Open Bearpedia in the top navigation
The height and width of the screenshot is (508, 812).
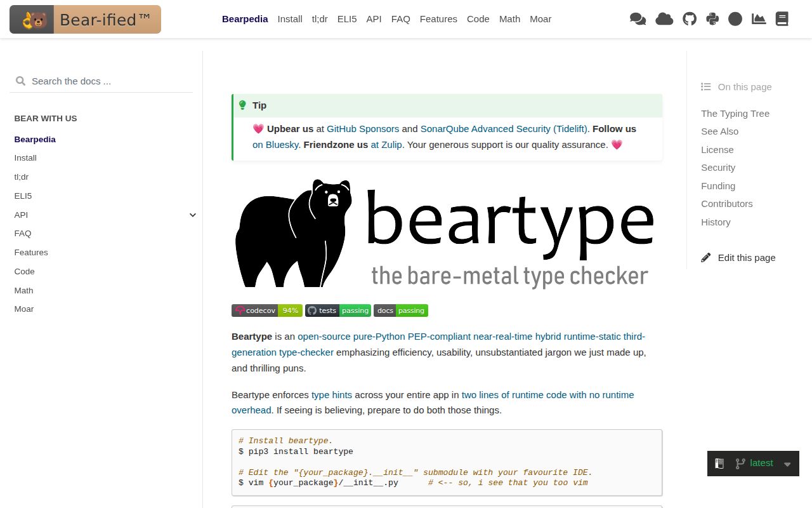(x=245, y=19)
